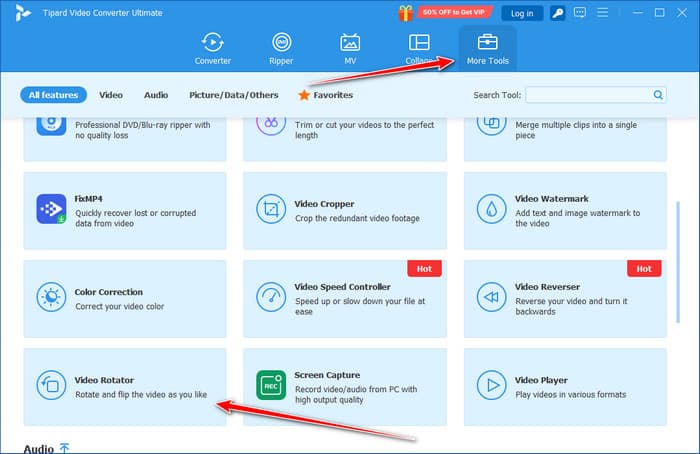Click the Video Cropper icon

click(271, 209)
